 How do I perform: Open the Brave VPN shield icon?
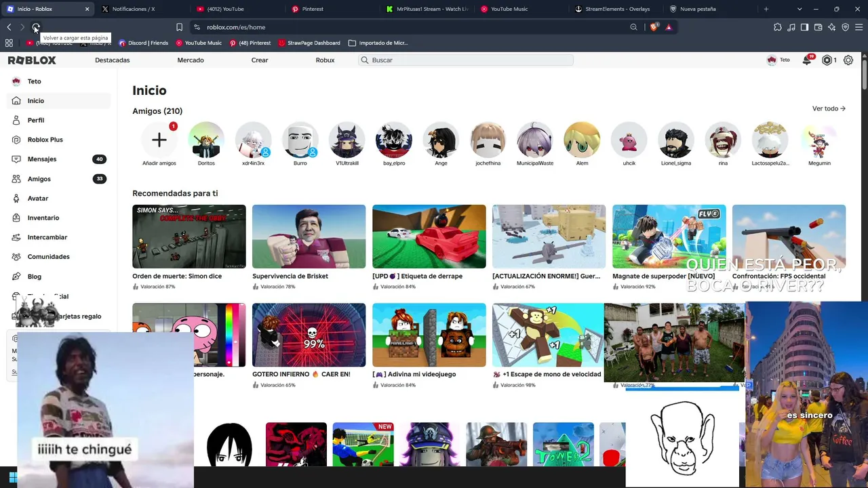[846, 27]
